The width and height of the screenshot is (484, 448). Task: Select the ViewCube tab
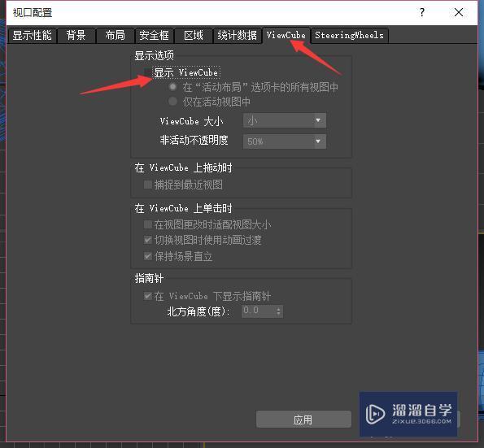[x=286, y=35]
